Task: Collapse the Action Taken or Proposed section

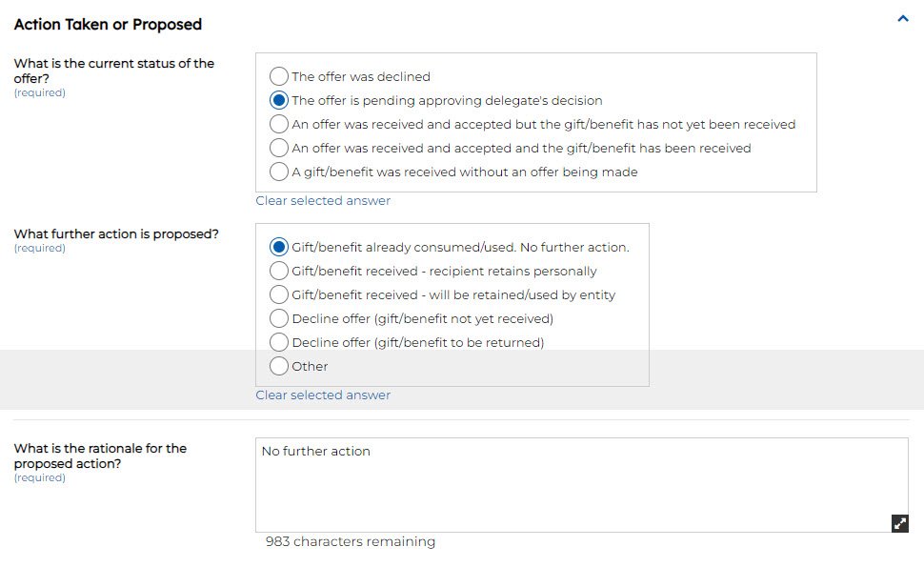Action: point(903,18)
